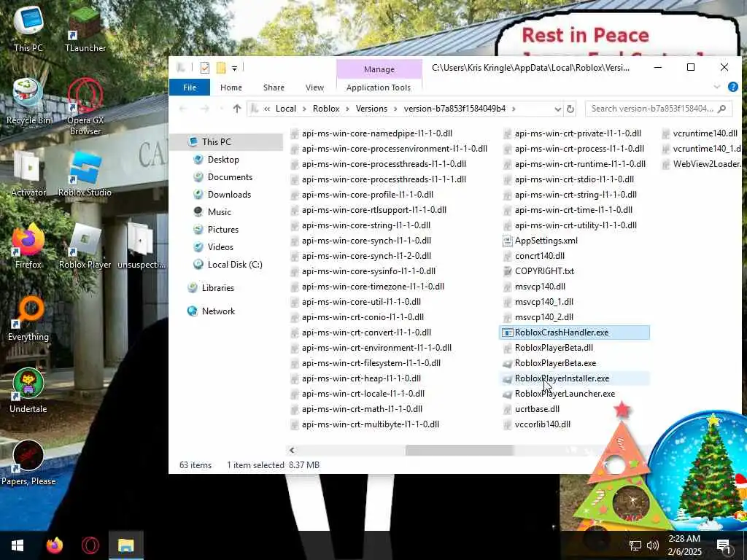Launch Roblox Studio desktop shortcut
The height and width of the screenshot is (560, 747).
pyautogui.click(x=85, y=174)
